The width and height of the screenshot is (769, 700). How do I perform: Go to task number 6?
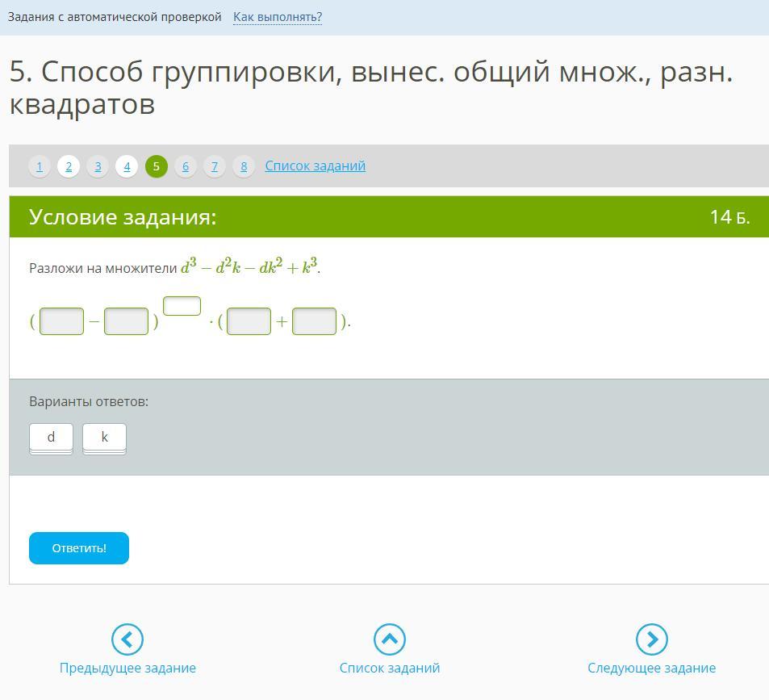[186, 166]
